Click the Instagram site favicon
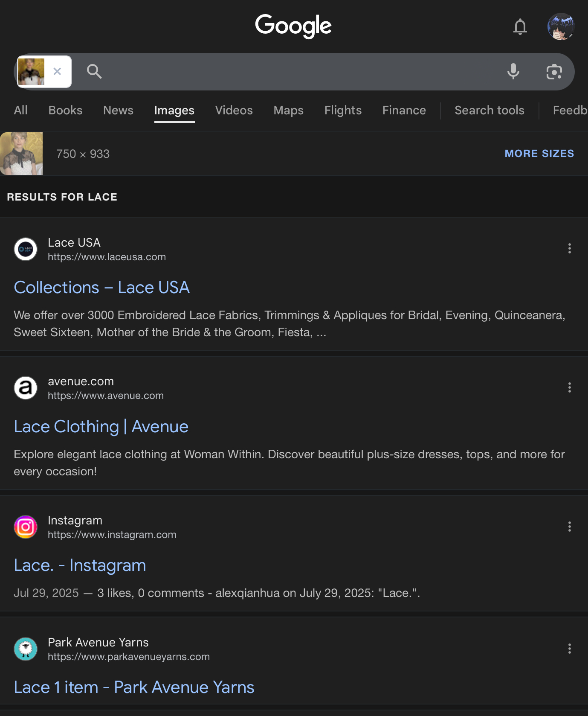588x716 pixels. [x=26, y=527]
